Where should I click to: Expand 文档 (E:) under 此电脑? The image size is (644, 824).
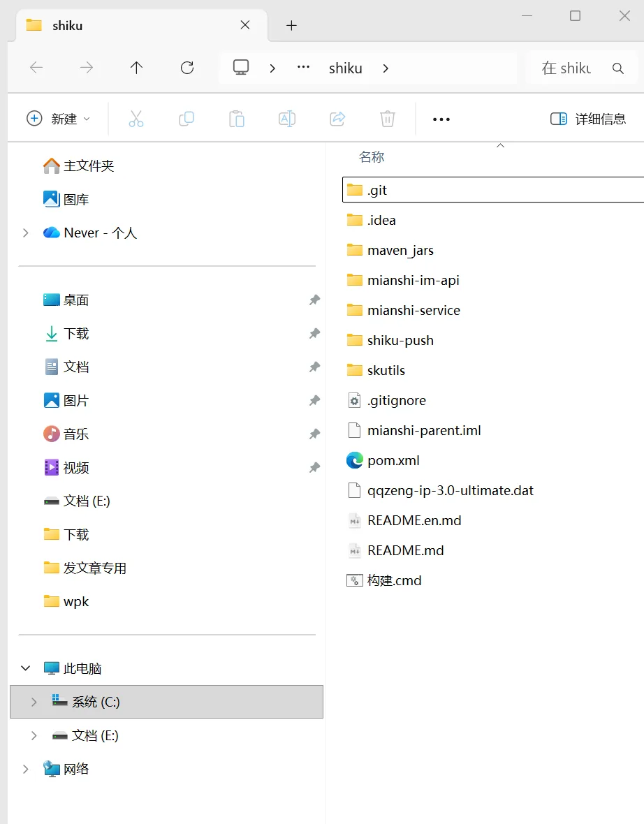34,735
